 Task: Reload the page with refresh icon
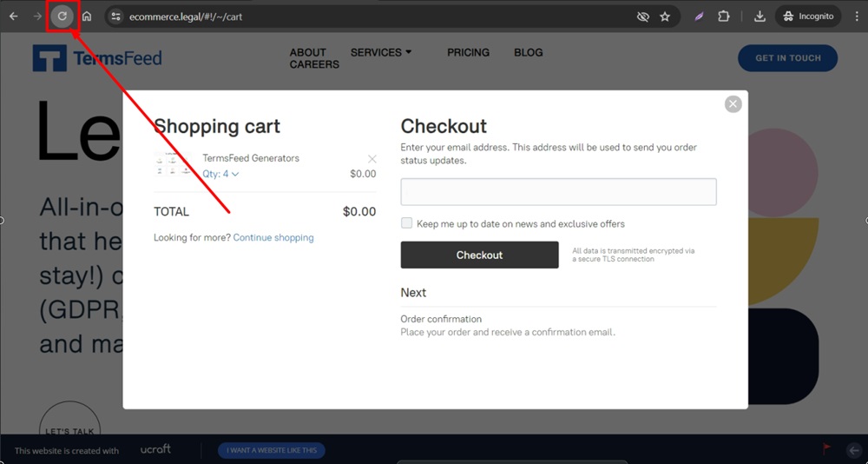pos(62,17)
